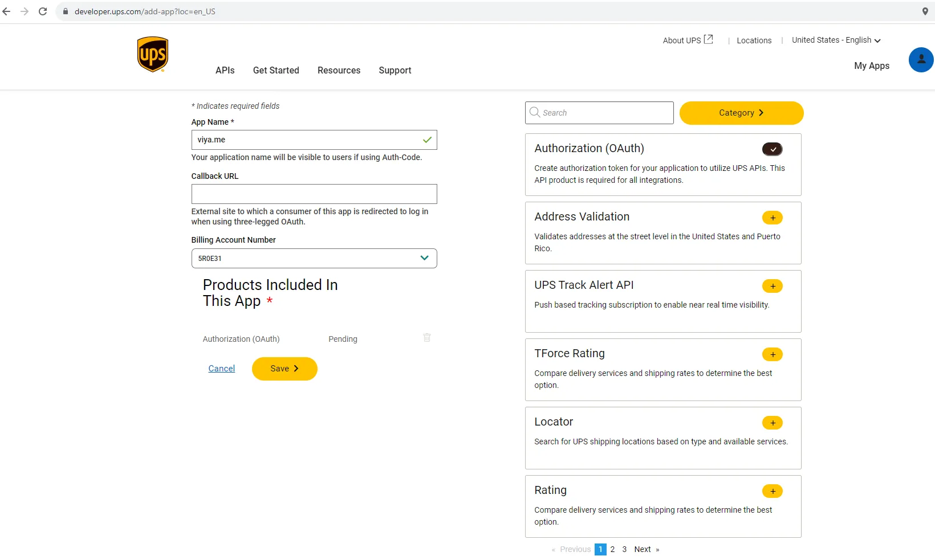Image resolution: width=935 pixels, height=560 pixels.
Task: Click the Cancel link
Action: pyautogui.click(x=221, y=369)
